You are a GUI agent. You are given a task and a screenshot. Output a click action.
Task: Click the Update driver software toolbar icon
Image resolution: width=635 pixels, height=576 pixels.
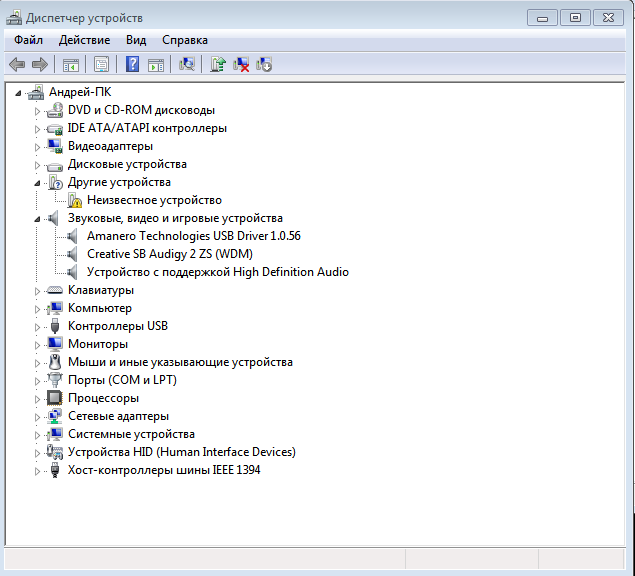217,64
